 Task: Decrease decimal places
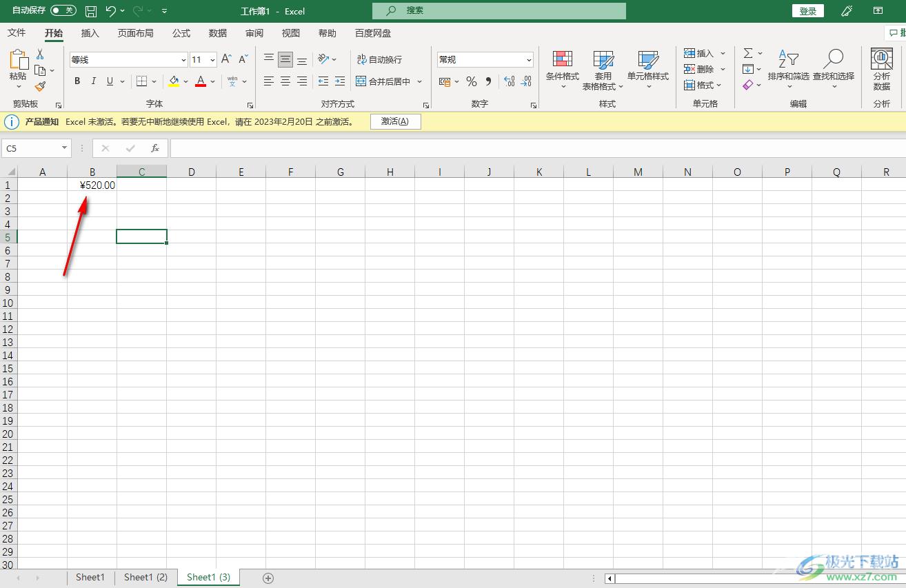527,81
